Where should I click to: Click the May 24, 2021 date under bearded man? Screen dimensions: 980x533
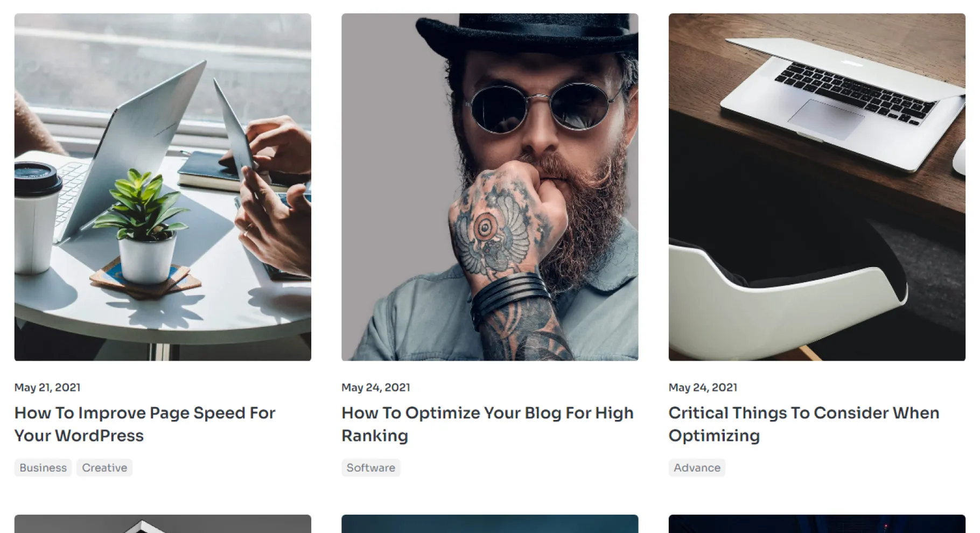point(376,388)
